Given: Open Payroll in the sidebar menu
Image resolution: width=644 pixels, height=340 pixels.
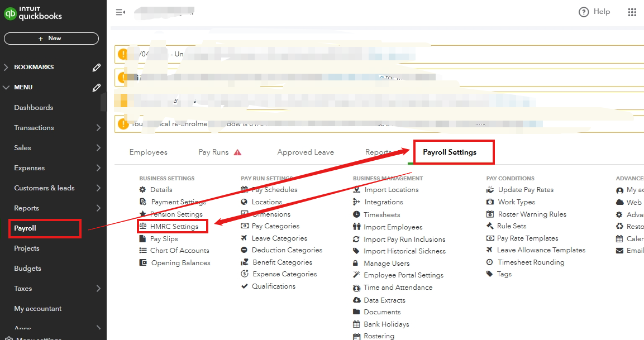Looking at the screenshot, I should pyautogui.click(x=25, y=228).
